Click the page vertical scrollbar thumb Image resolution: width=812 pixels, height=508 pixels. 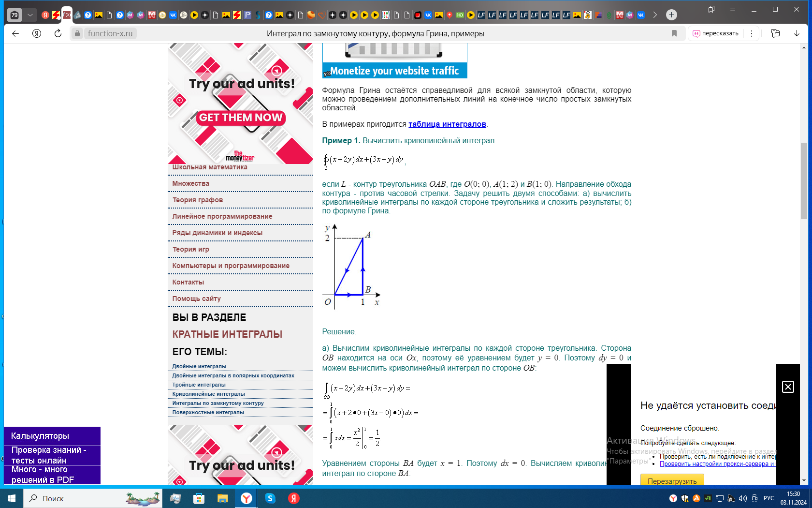pos(804,181)
